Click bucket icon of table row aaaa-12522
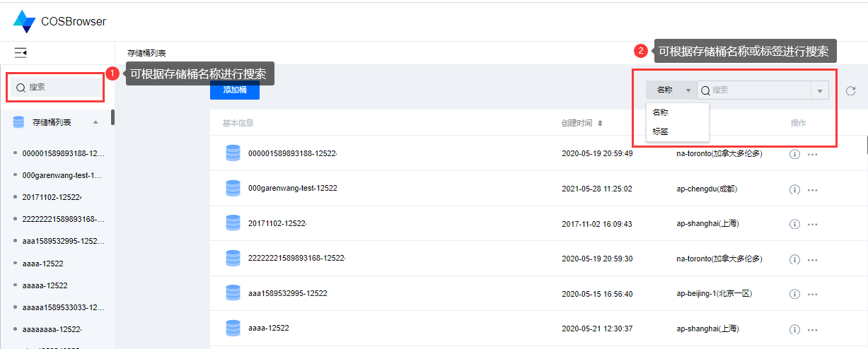The width and height of the screenshot is (868, 349). [x=233, y=329]
